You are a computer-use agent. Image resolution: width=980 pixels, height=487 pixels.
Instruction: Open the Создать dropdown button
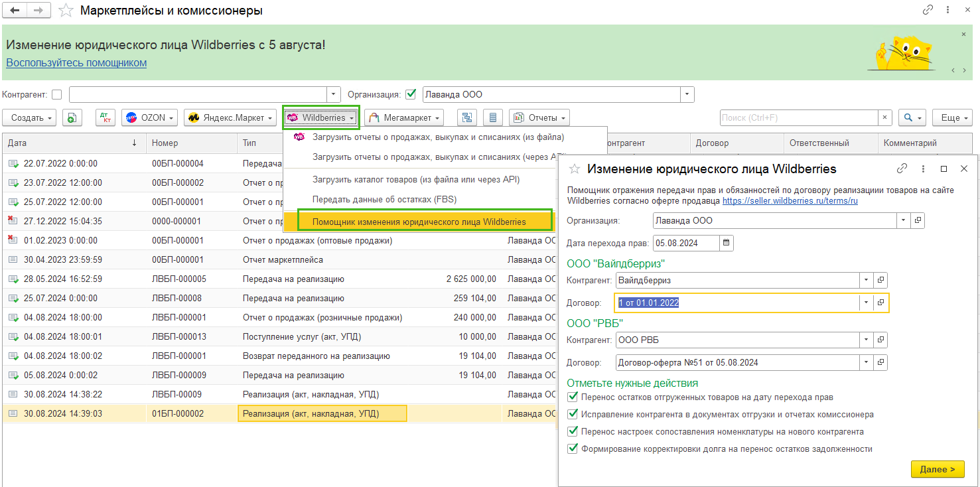(30, 117)
